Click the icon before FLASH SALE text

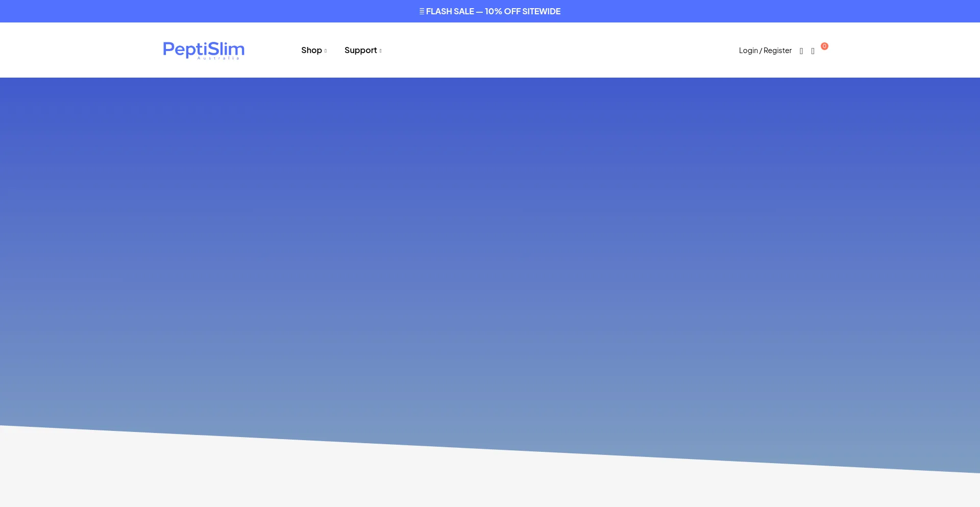click(422, 11)
